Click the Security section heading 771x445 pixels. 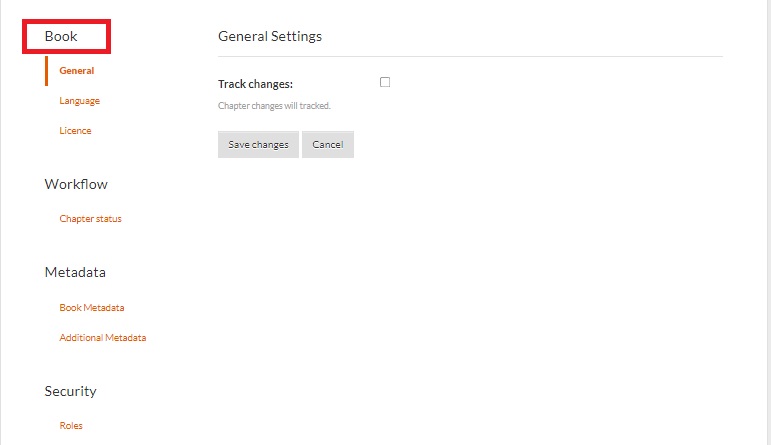click(x=70, y=391)
